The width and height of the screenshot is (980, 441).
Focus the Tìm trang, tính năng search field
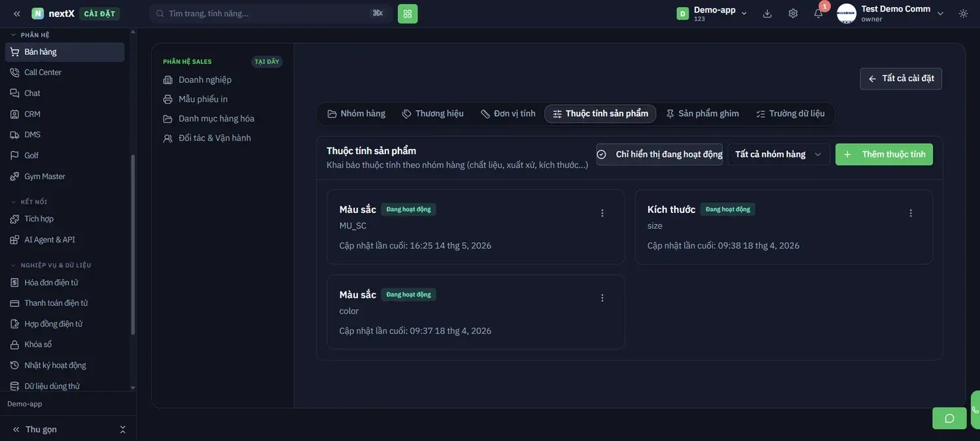[270, 14]
